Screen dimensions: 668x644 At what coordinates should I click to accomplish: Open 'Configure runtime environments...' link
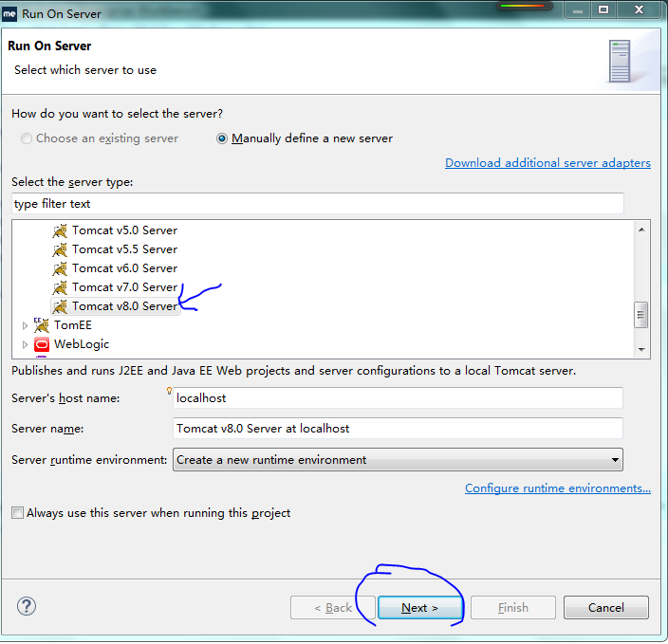(557, 488)
